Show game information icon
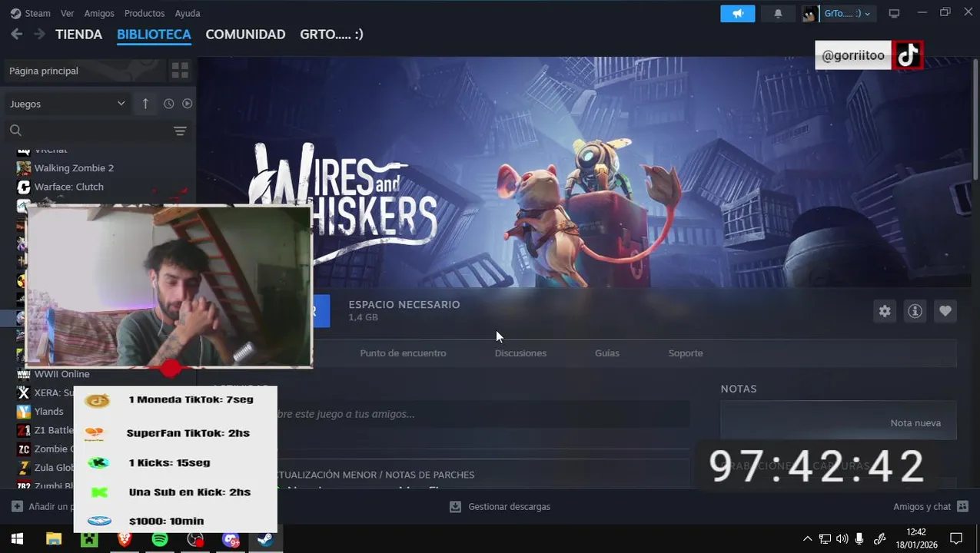 coord(915,311)
